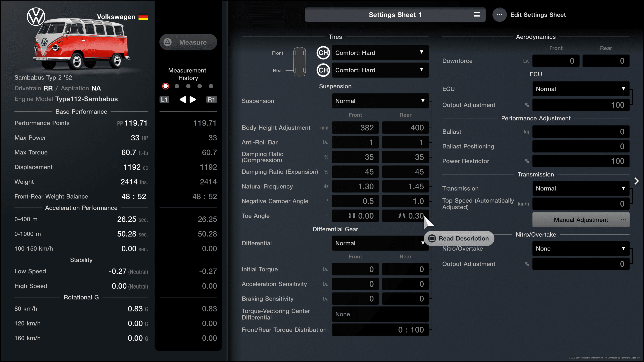The image size is (644, 362).
Task: Select the front Body Height 382 field
Action: coord(355,128)
